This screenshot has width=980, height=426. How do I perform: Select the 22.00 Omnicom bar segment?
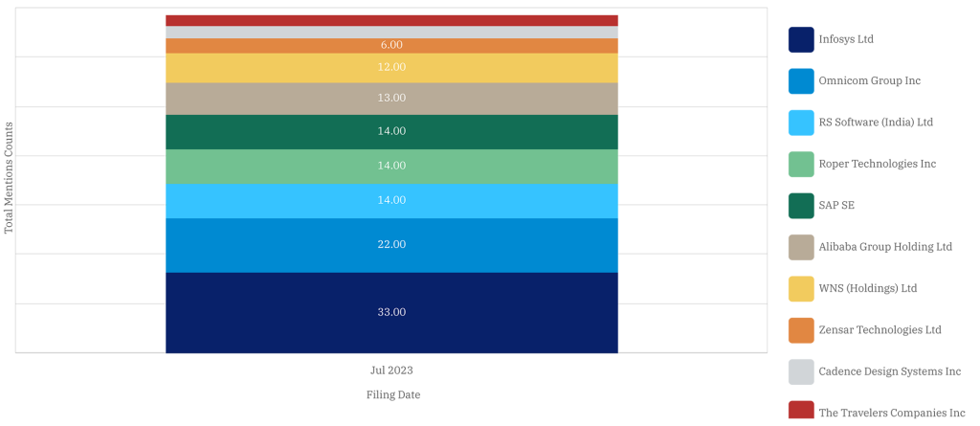391,245
